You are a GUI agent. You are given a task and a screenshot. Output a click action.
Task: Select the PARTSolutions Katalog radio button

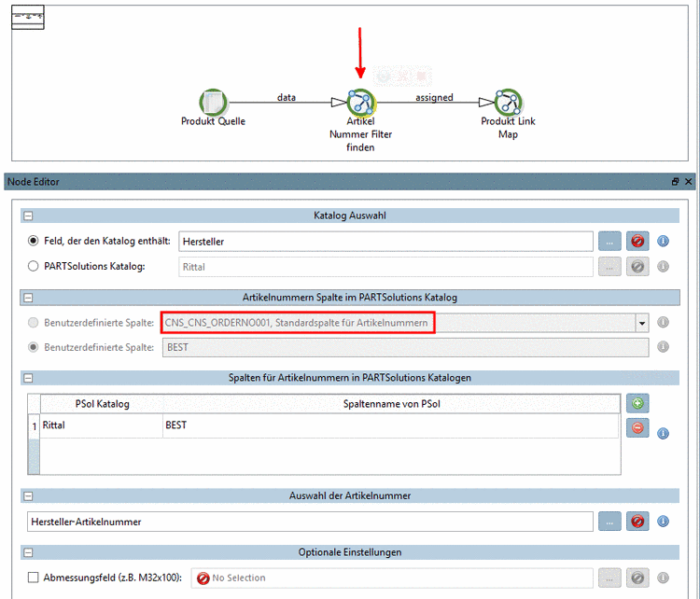tap(33, 267)
